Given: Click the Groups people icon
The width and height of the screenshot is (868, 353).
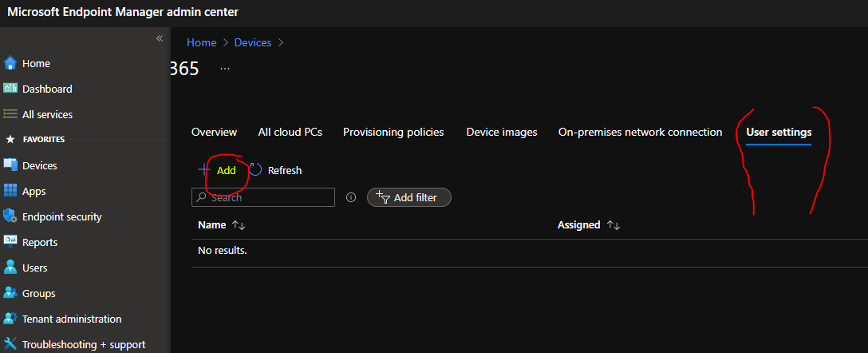Looking at the screenshot, I should [x=10, y=292].
